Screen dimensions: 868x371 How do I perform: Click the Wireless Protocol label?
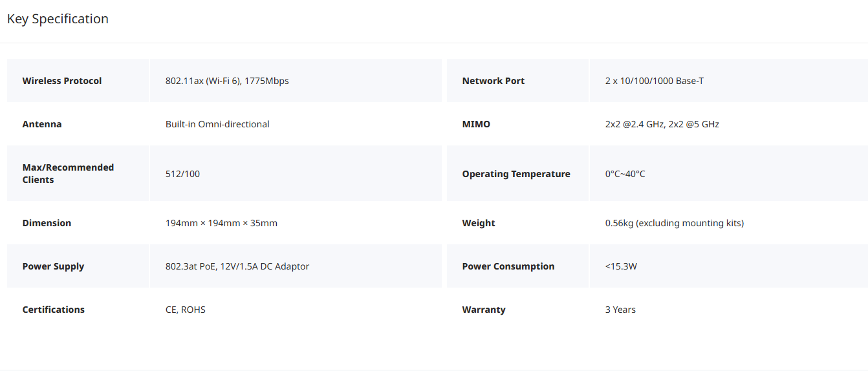point(62,81)
